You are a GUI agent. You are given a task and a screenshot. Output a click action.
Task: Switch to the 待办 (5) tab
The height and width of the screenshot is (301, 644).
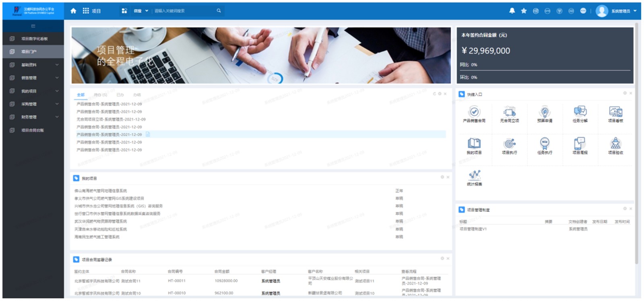[100, 95]
